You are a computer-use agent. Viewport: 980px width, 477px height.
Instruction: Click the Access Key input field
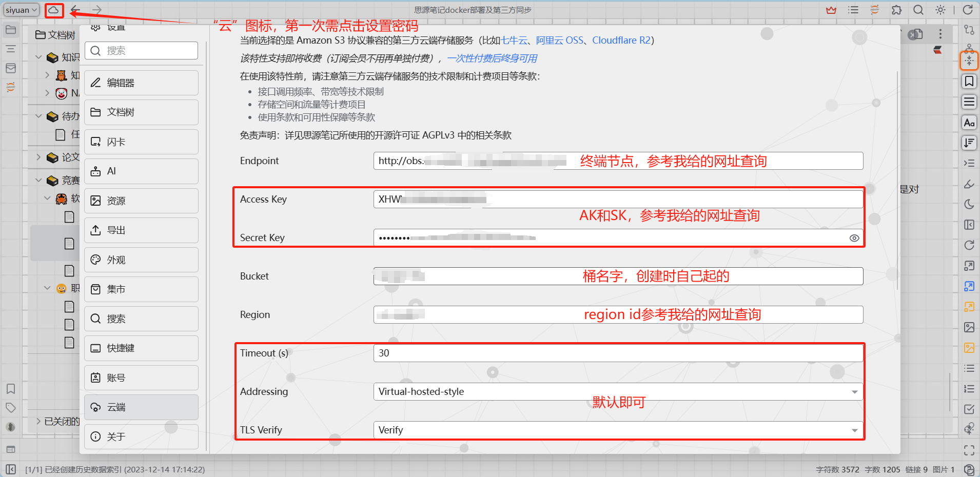pyautogui.click(x=618, y=200)
